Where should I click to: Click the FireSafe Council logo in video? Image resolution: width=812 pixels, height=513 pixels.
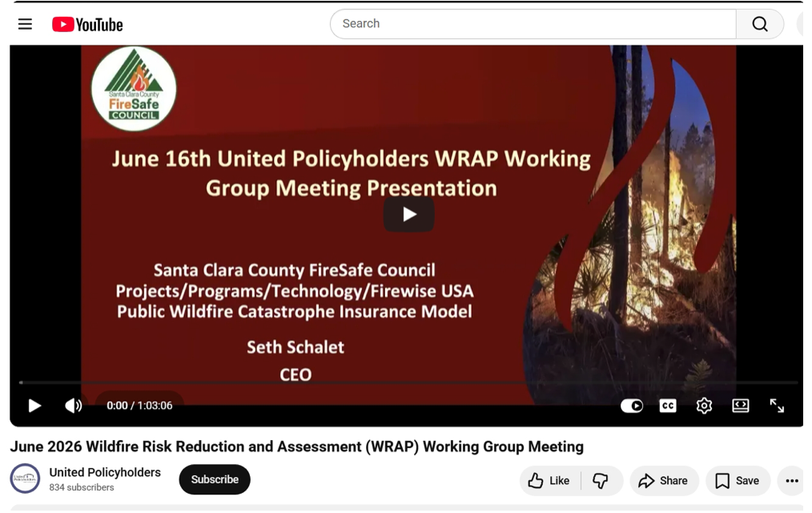(134, 89)
